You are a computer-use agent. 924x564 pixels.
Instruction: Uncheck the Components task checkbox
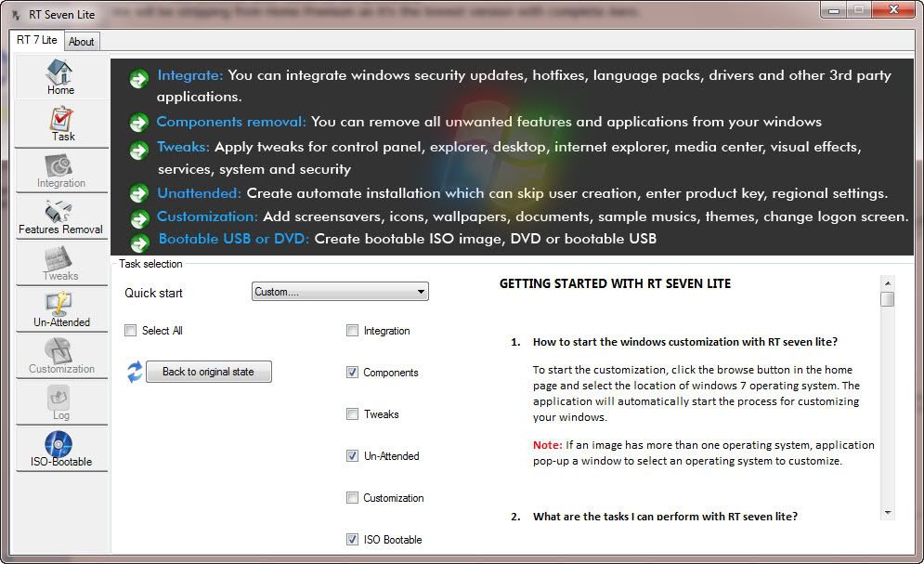click(x=352, y=373)
